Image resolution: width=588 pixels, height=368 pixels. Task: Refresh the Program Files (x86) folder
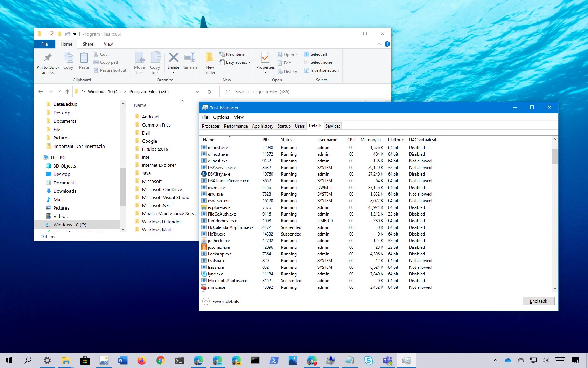point(209,91)
